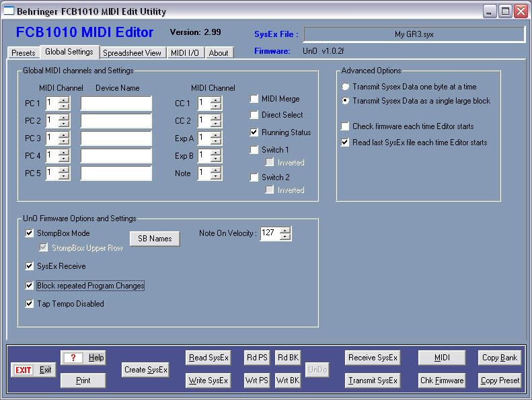532x400 pixels.
Task: Click the Version: 2.99 label
Action: 196,32
